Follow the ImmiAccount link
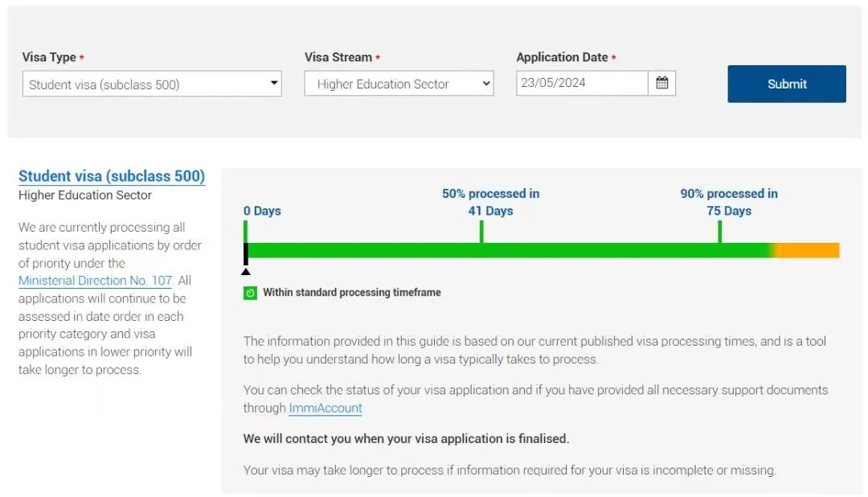The image size is (868, 497). pyautogui.click(x=325, y=408)
